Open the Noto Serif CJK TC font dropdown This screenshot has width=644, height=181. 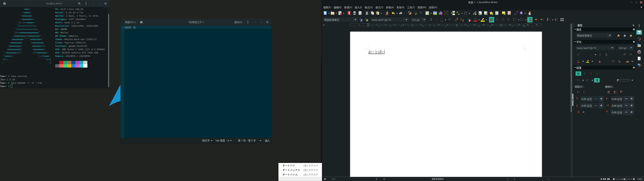click(x=406, y=20)
